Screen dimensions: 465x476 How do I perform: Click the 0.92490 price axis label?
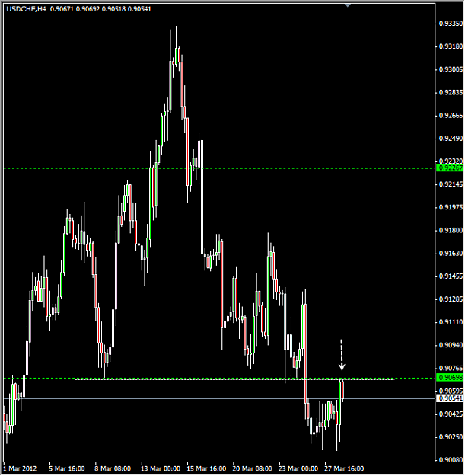pyautogui.click(x=451, y=139)
